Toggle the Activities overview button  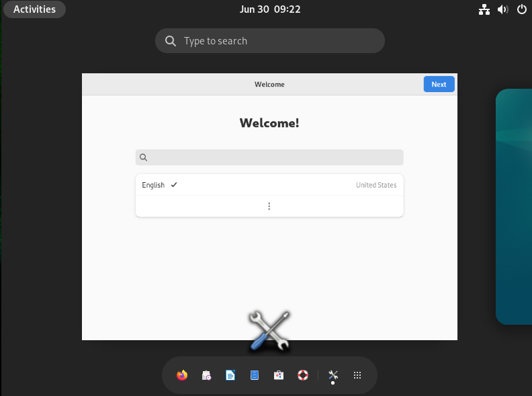pos(34,9)
